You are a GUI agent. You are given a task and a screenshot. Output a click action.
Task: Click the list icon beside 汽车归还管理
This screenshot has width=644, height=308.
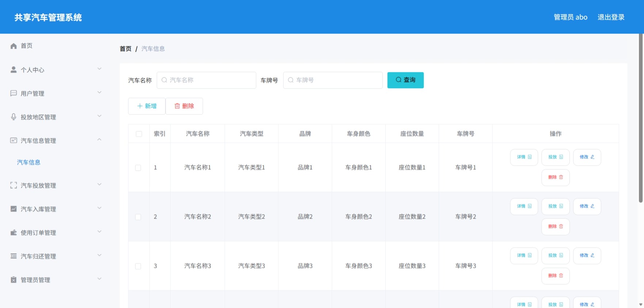click(x=14, y=256)
